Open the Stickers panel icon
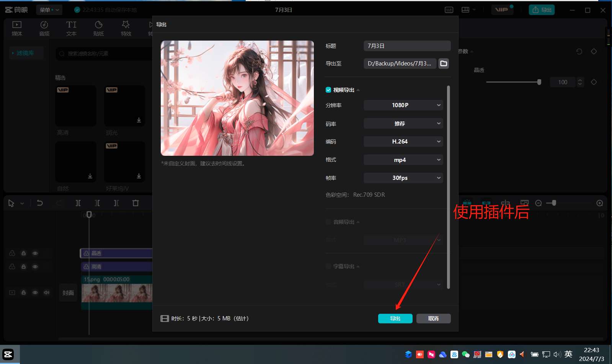This screenshot has width=612, height=364. 98,28
